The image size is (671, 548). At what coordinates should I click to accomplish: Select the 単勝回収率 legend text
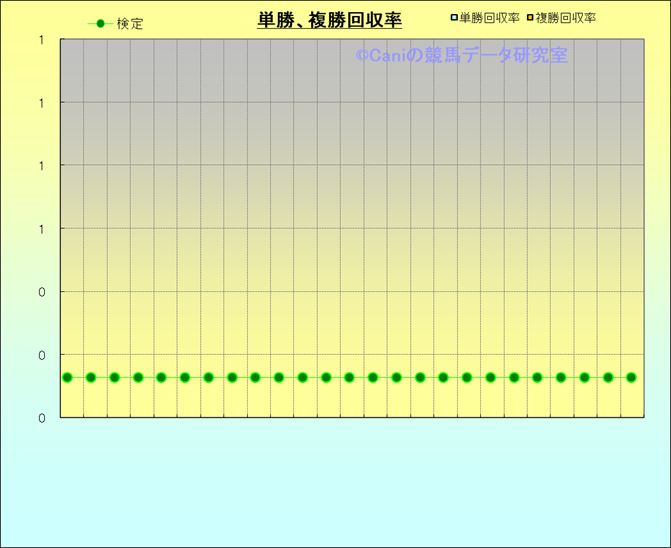[x=489, y=18]
